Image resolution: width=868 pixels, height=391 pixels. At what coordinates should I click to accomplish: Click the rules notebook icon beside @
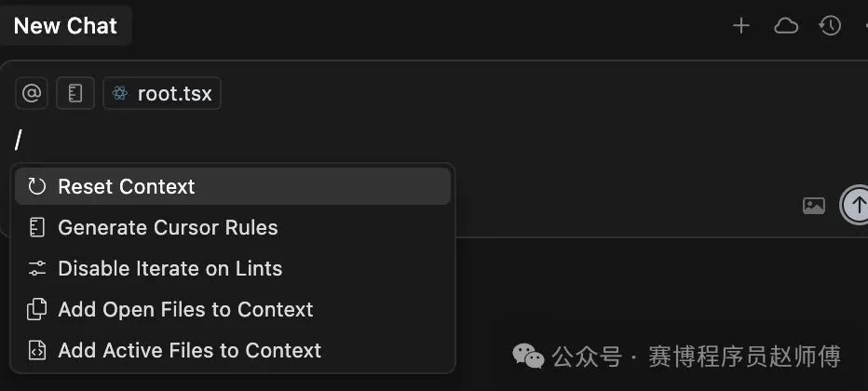click(75, 93)
